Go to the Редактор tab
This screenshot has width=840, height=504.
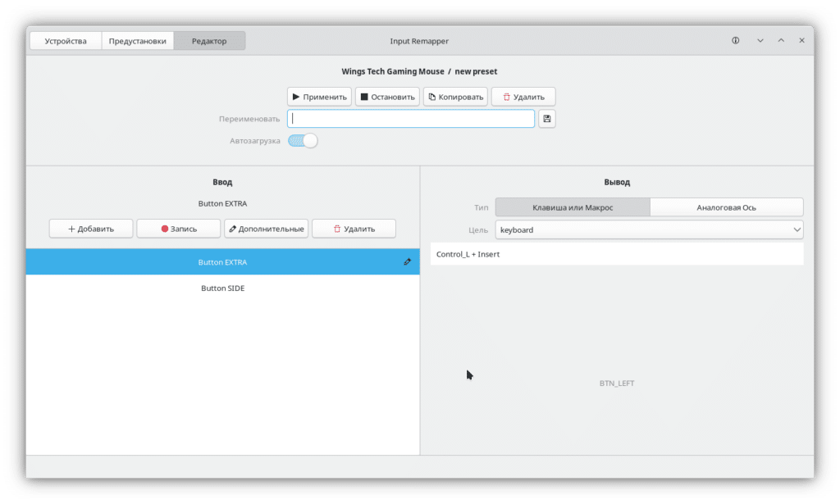[x=209, y=41]
